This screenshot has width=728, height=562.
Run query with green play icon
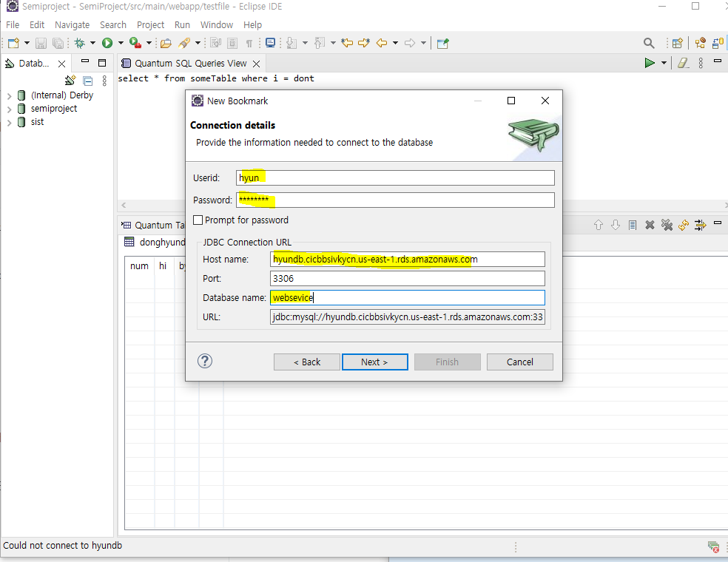pyautogui.click(x=650, y=63)
